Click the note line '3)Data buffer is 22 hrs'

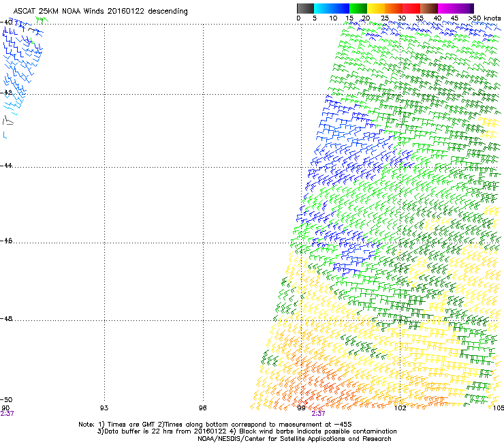tap(247, 431)
